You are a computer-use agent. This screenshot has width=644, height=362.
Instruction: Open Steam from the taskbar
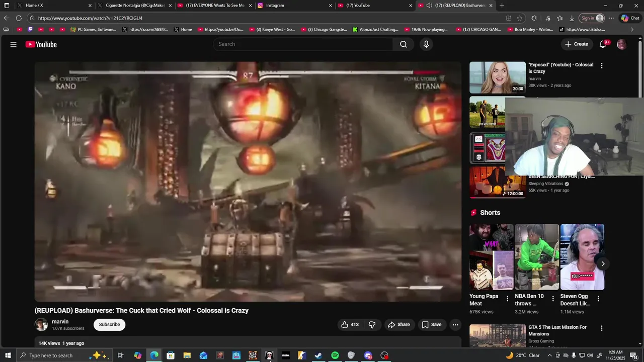318,355
